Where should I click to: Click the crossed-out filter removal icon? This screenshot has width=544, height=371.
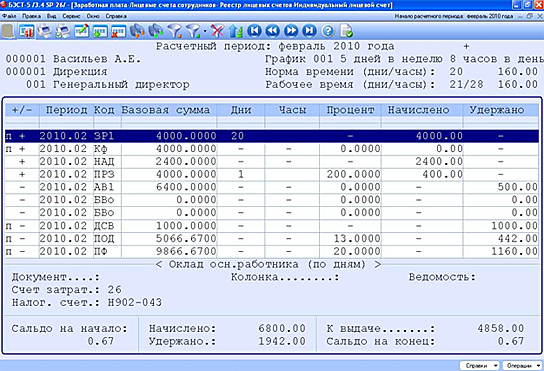(218, 32)
